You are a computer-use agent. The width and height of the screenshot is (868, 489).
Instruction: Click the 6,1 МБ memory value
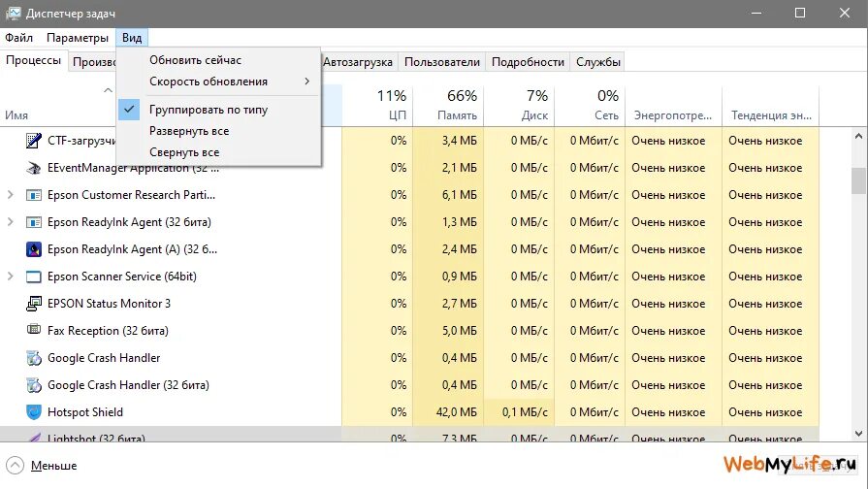pyautogui.click(x=460, y=195)
